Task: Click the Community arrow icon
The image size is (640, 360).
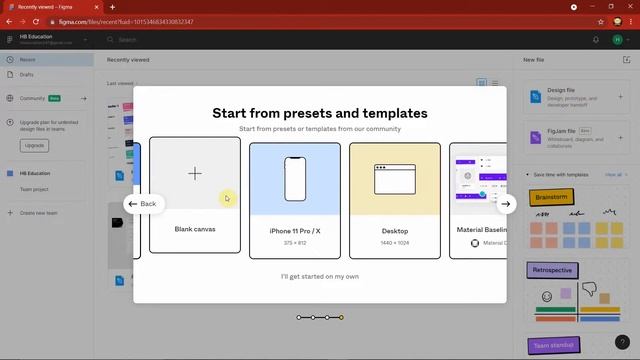Action: (84, 98)
